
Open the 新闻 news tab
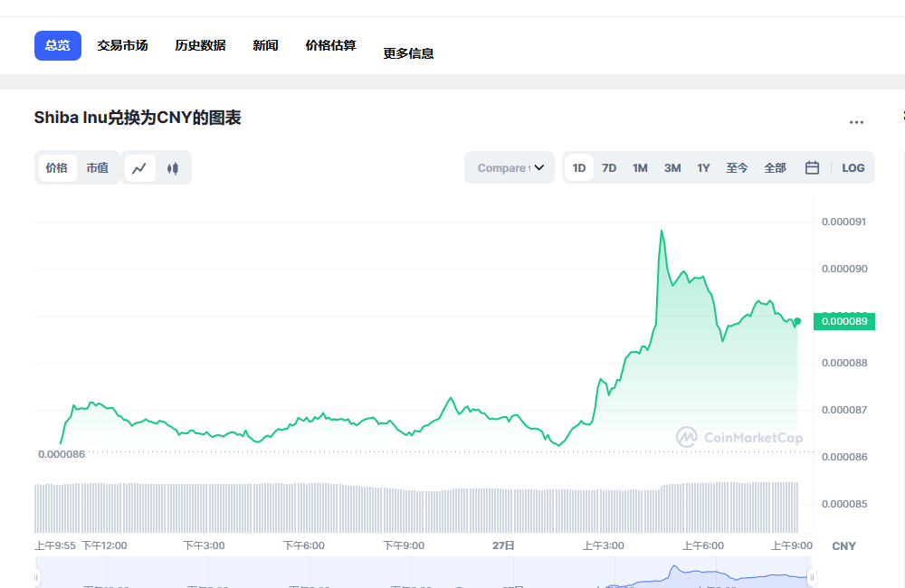[265, 45]
